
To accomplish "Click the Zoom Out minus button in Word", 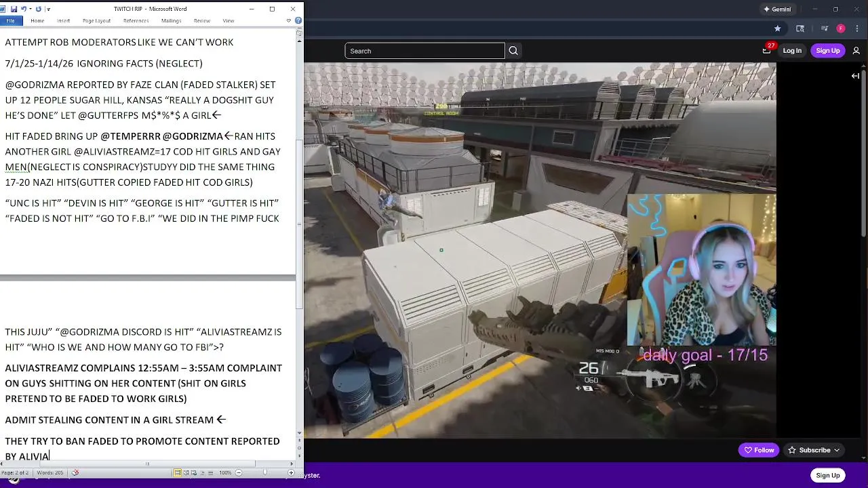I will pyautogui.click(x=239, y=472).
